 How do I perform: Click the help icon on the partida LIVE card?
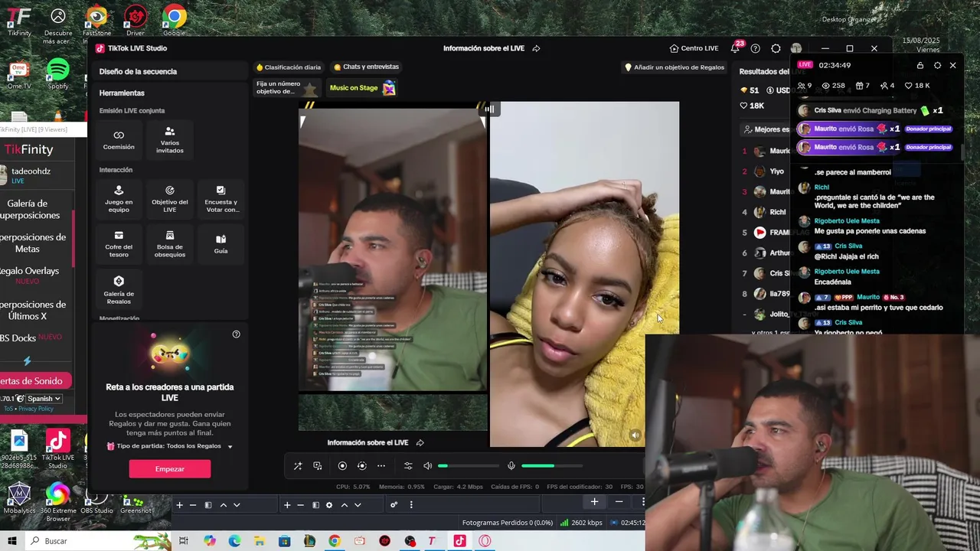point(236,334)
